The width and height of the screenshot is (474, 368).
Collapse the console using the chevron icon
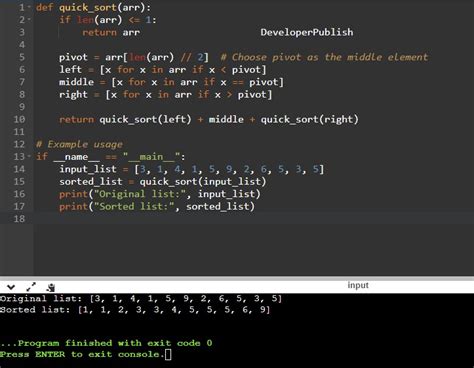pyautogui.click(x=11, y=287)
